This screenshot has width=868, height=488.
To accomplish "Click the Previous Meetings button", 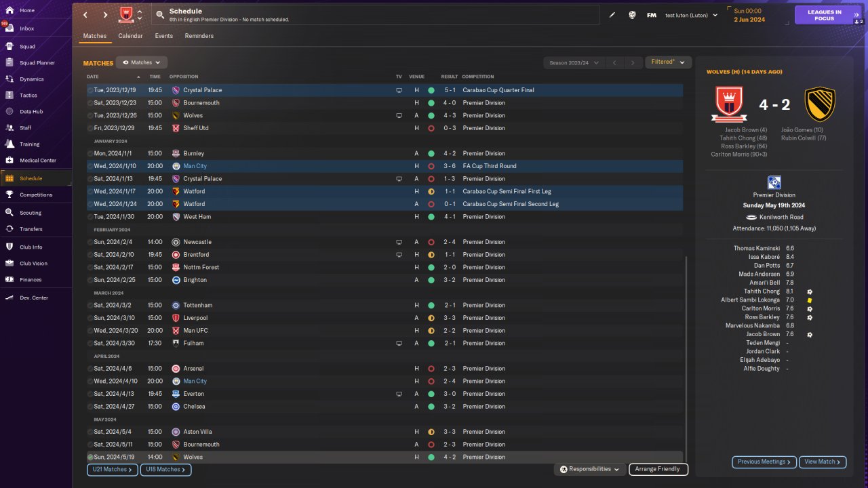I will pyautogui.click(x=764, y=462).
